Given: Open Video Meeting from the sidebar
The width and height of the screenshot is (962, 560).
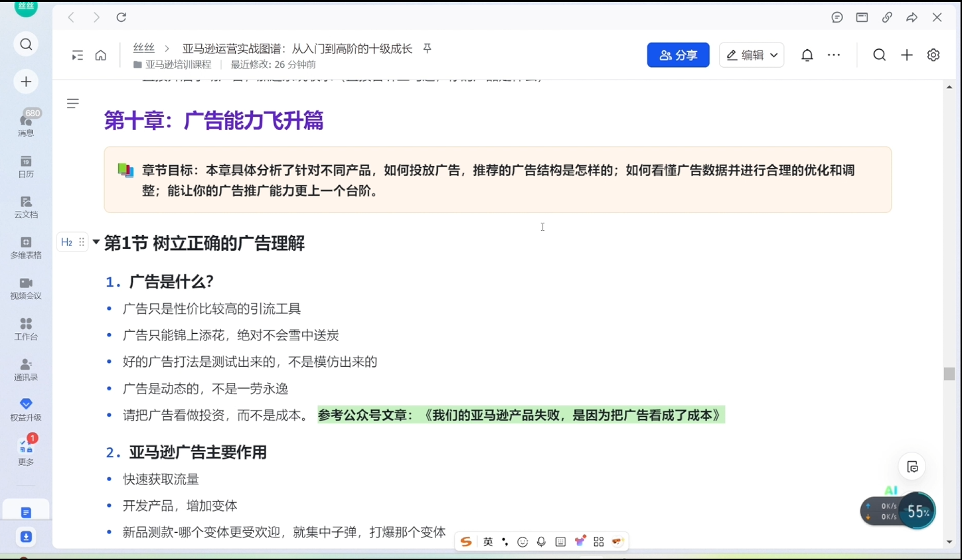Looking at the screenshot, I should [x=26, y=288].
